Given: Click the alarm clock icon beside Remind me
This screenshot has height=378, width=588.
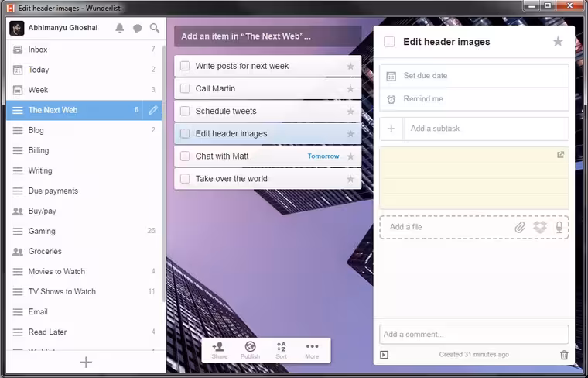Looking at the screenshot, I should click(x=391, y=99).
